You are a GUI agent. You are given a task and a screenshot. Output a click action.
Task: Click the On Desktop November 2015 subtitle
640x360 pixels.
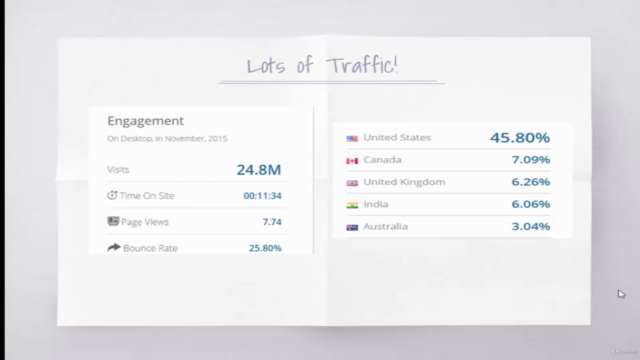167,139
